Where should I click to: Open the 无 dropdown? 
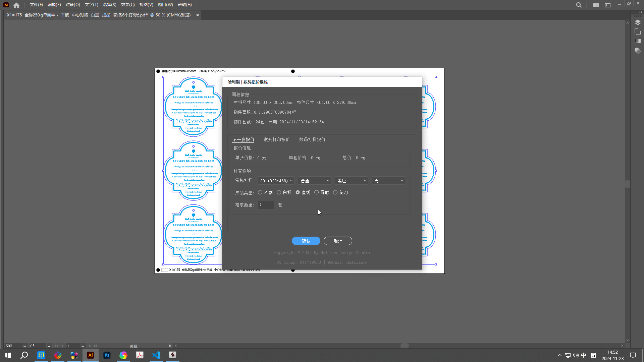coord(388,181)
